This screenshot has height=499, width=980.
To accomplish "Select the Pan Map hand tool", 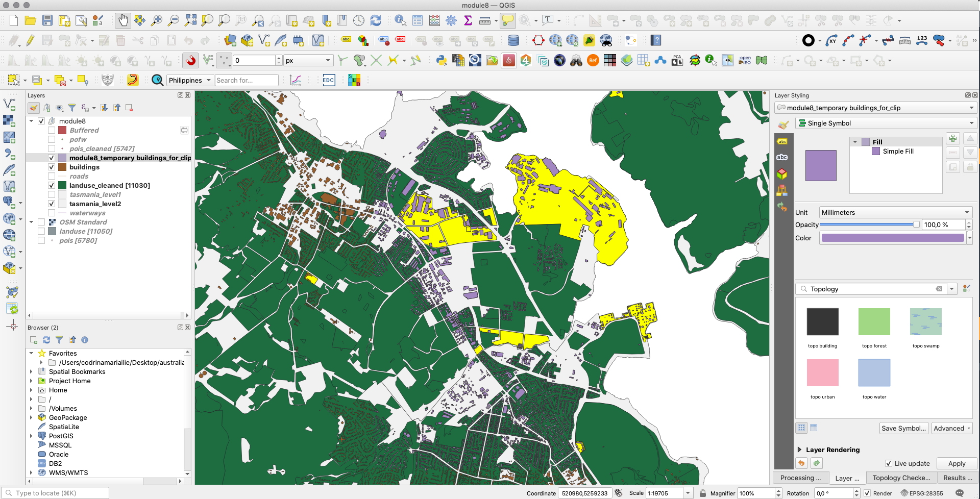I will [122, 20].
